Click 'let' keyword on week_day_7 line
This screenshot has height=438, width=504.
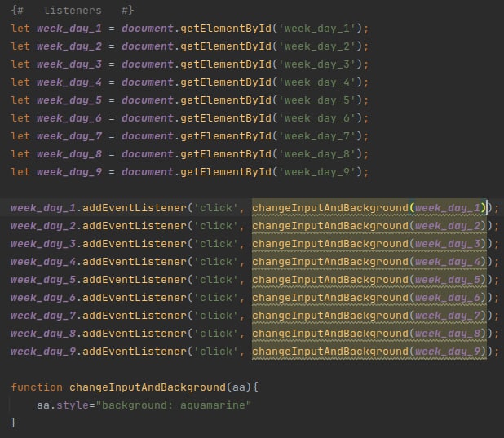(x=20, y=136)
